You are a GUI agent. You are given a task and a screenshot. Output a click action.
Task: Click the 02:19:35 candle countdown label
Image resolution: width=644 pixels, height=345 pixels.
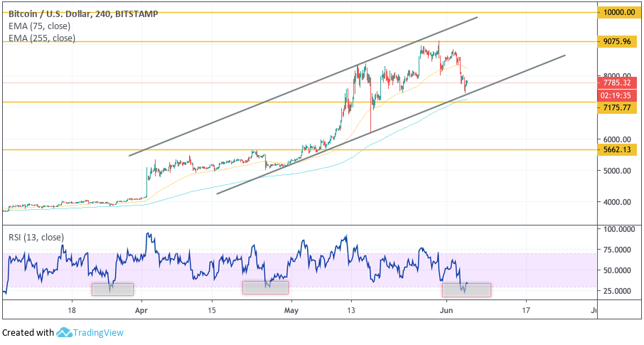point(616,95)
